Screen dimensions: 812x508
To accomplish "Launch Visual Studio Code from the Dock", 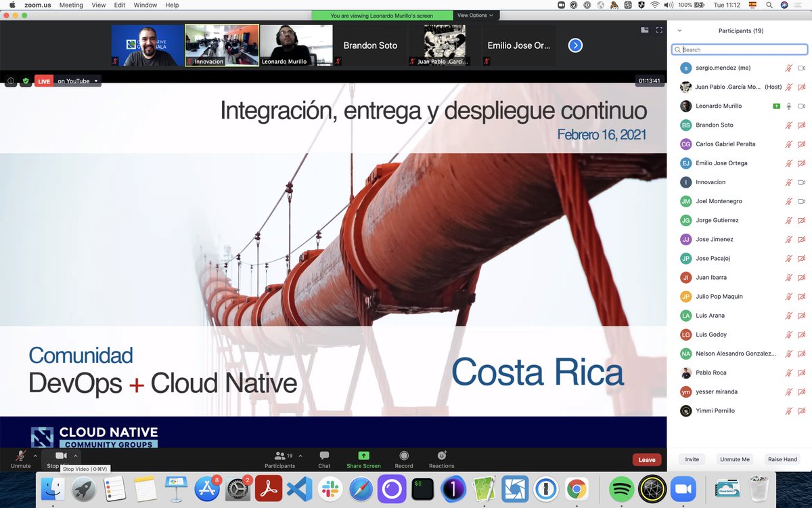I will 299,488.
